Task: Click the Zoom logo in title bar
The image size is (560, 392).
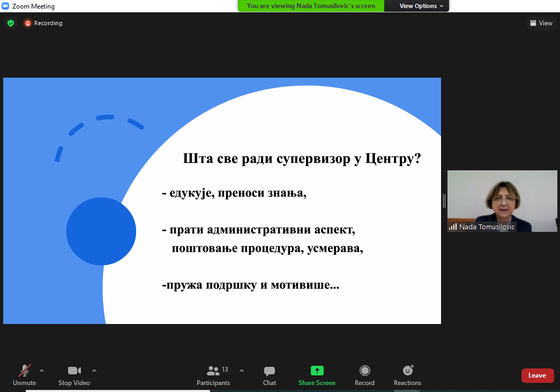Action: pos(6,6)
